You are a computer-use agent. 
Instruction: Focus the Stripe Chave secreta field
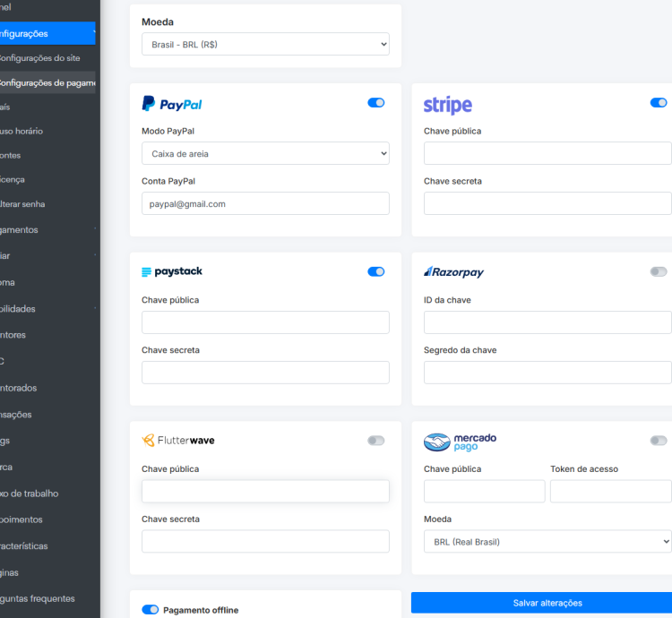coord(547,204)
